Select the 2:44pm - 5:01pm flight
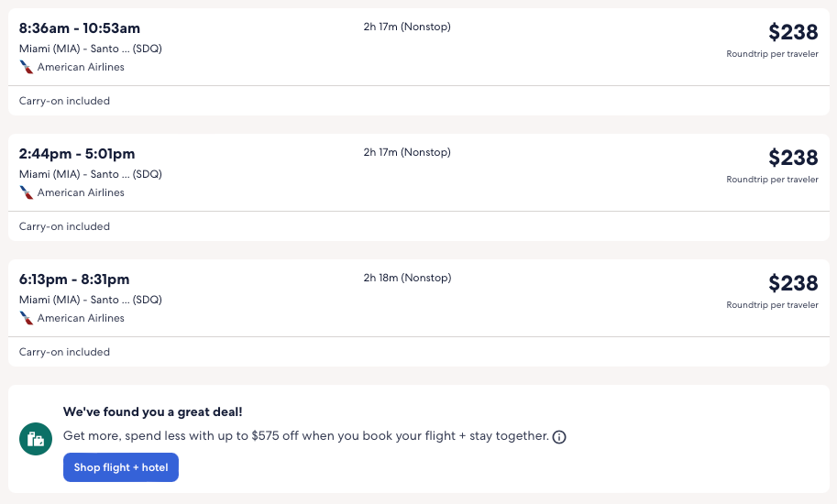The image size is (837, 504). [x=77, y=154]
